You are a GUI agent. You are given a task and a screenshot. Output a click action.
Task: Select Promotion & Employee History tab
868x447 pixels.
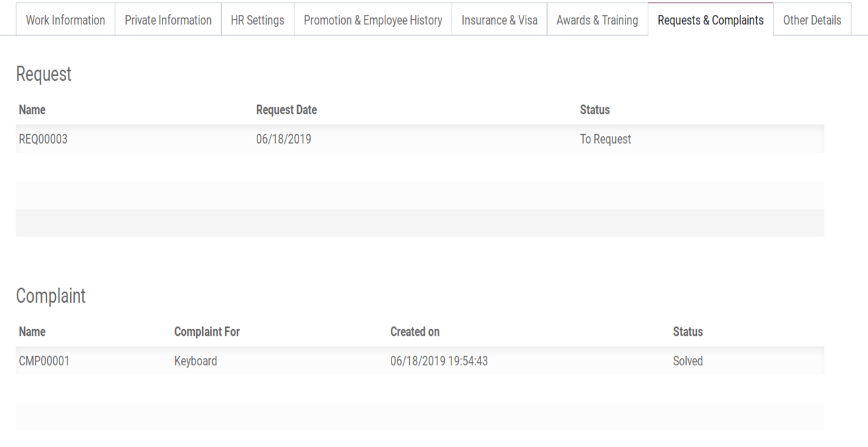(373, 20)
